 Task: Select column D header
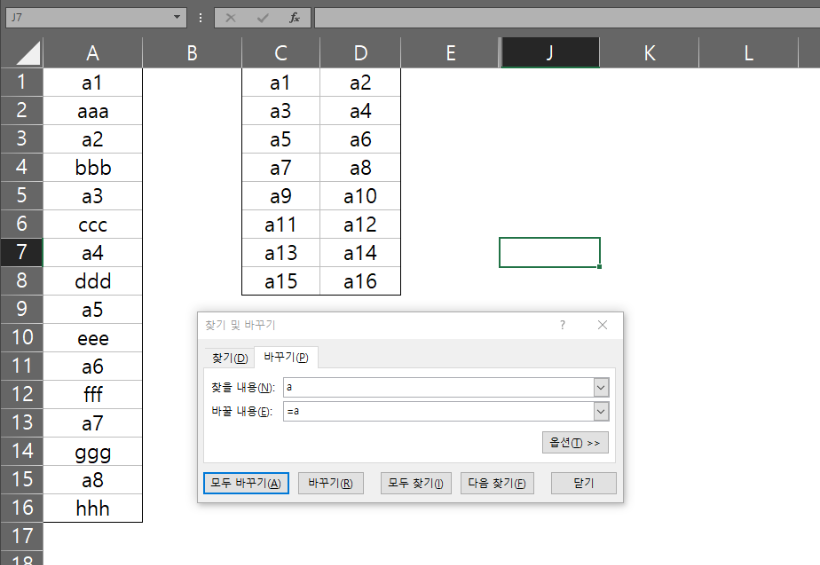pyautogui.click(x=360, y=53)
